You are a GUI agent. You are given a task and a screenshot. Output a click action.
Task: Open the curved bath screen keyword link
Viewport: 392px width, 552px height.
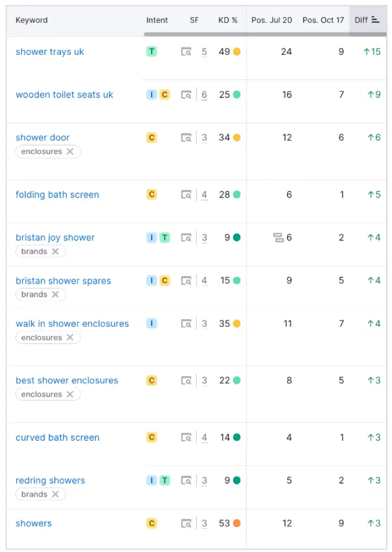pyautogui.click(x=58, y=438)
